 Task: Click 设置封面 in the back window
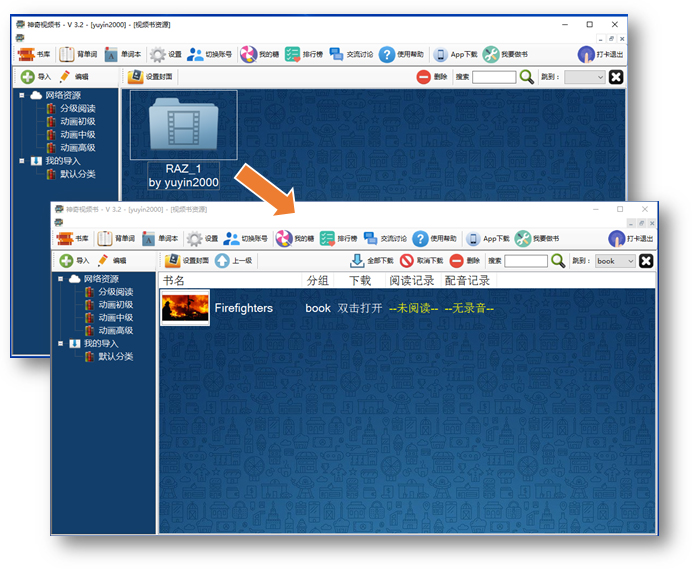(150, 76)
